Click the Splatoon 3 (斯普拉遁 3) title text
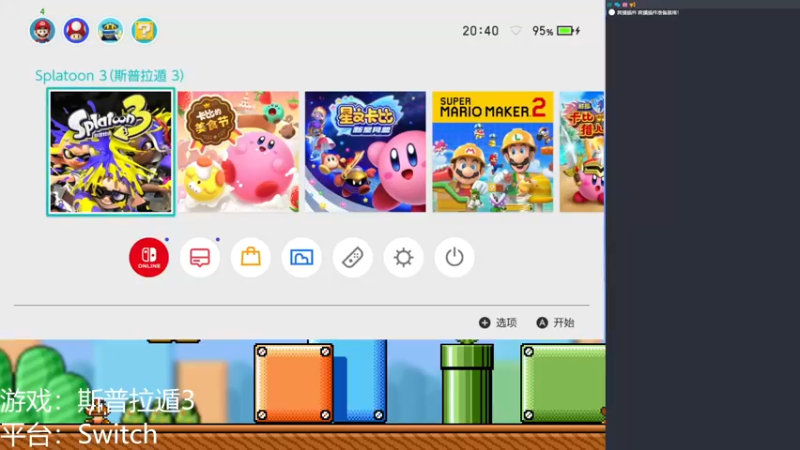Viewport: 800px width, 450px height. click(109, 76)
